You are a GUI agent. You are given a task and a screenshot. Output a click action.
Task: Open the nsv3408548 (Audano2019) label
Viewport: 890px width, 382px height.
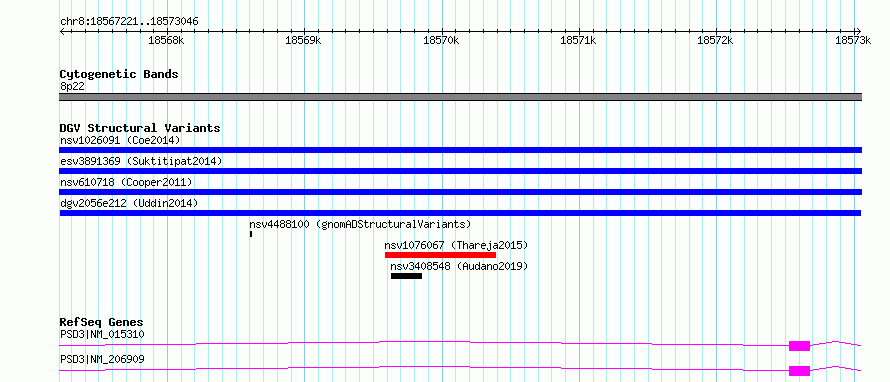(x=459, y=266)
